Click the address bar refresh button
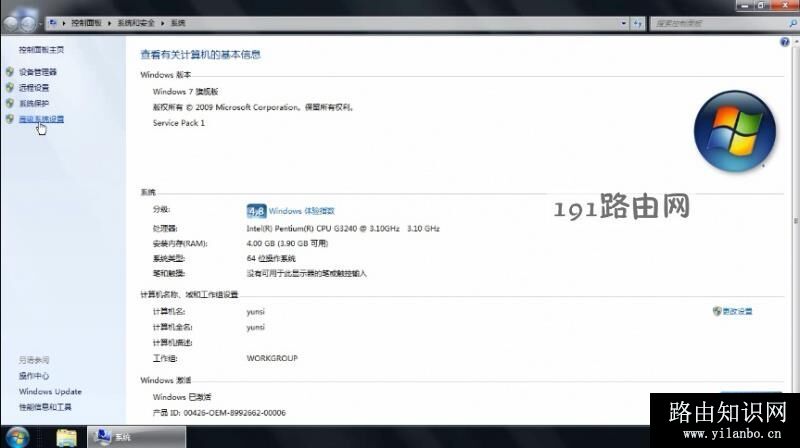 tap(638, 23)
